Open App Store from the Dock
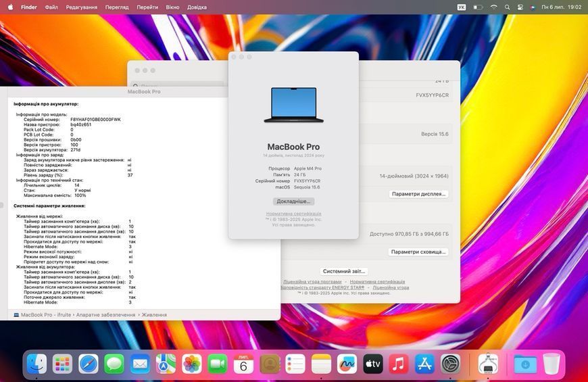Viewport: 588px width, 382px height. (x=424, y=364)
